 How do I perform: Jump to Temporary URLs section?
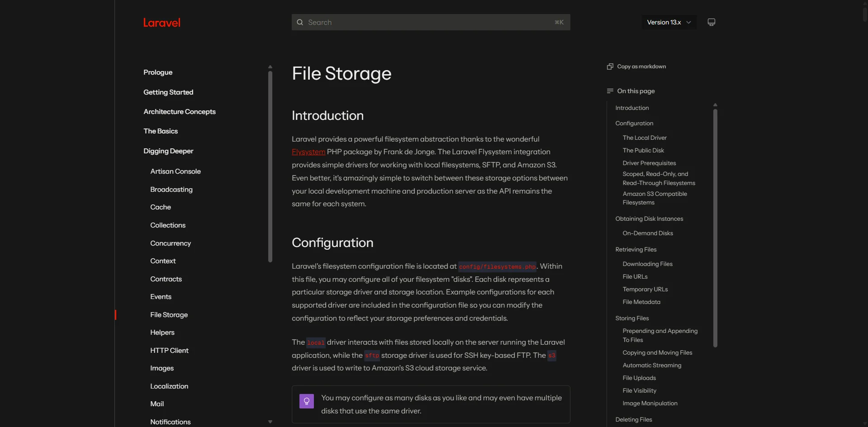pyautogui.click(x=645, y=289)
